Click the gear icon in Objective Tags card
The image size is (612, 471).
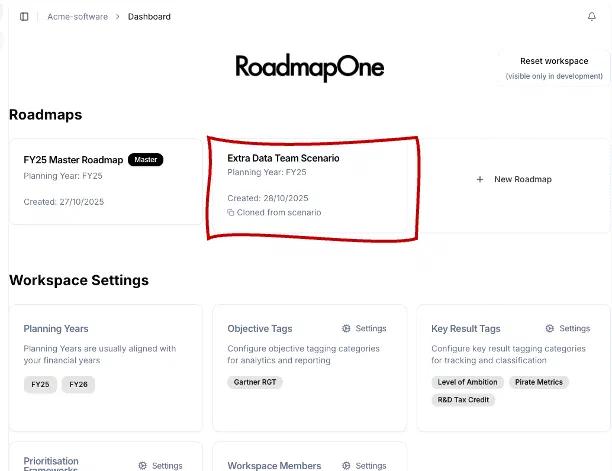(346, 329)
